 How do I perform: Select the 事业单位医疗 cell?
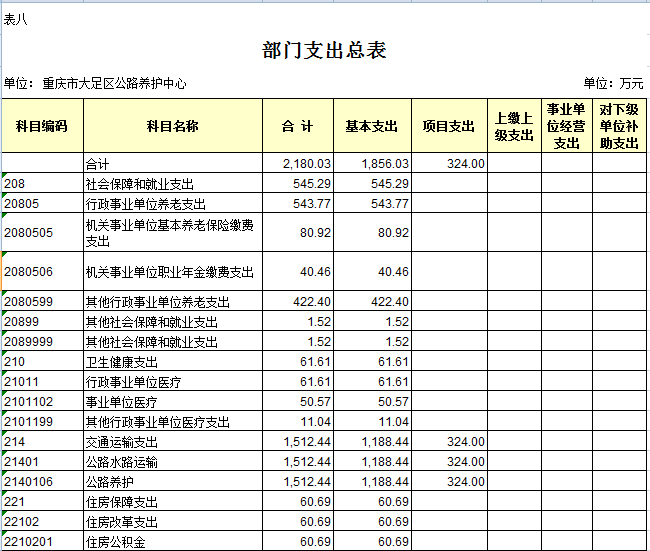click(x=173, y=401)
